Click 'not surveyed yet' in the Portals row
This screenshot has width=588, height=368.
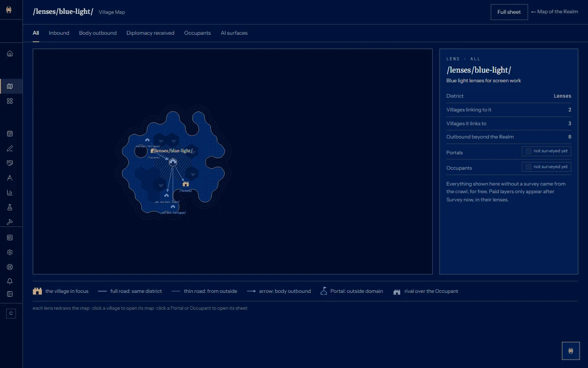click(546, 151)
